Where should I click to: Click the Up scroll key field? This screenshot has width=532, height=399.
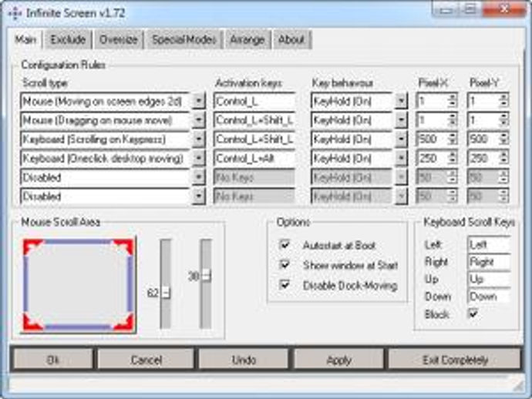click(489, 280)
